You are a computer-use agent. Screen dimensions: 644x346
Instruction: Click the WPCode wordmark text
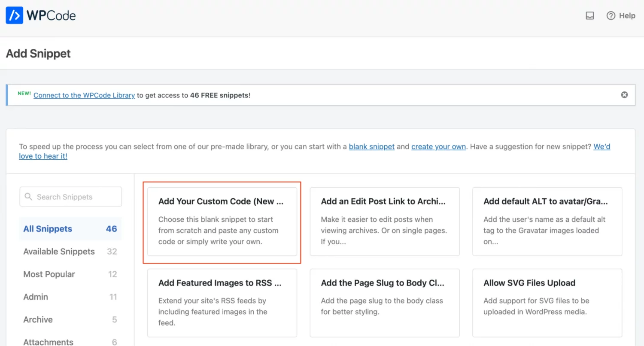(51, 16)
